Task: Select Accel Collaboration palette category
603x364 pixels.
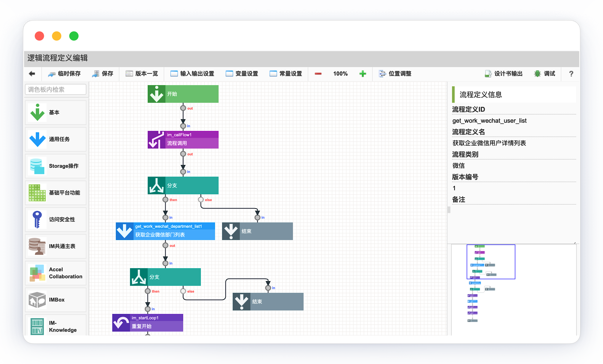Action: click(56, 273)
